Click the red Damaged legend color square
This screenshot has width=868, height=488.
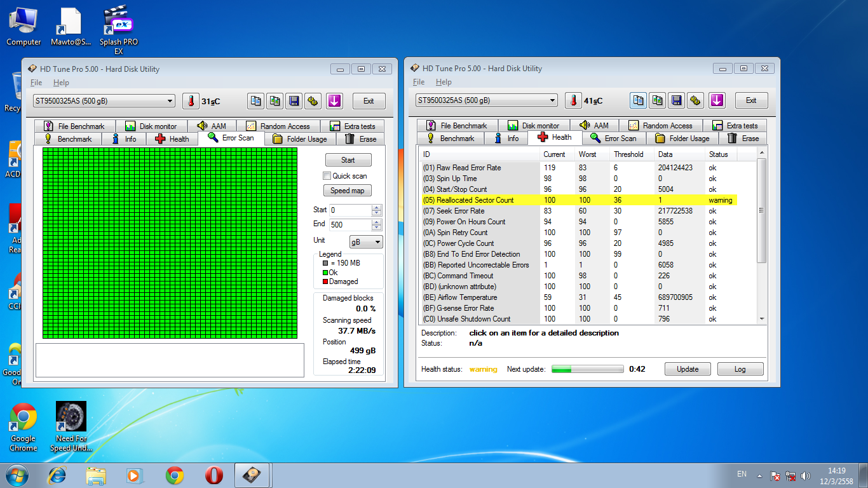325,281
